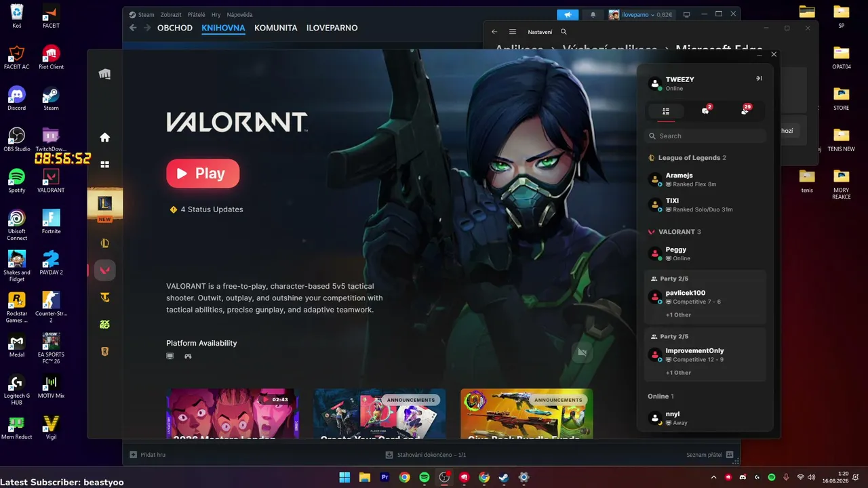The image size is (868, 488).
Task: Open Spotify from the taskbar
Action: [425, 477]
